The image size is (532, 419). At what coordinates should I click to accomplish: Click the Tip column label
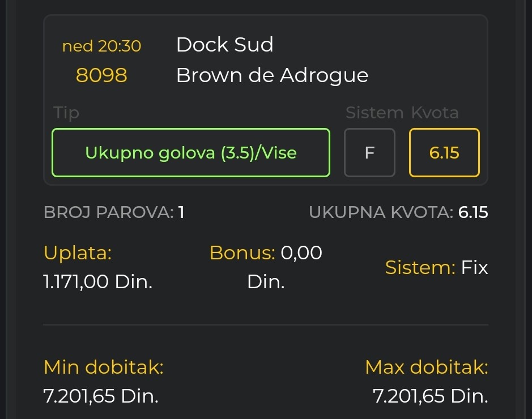click(x=66, y=113)
